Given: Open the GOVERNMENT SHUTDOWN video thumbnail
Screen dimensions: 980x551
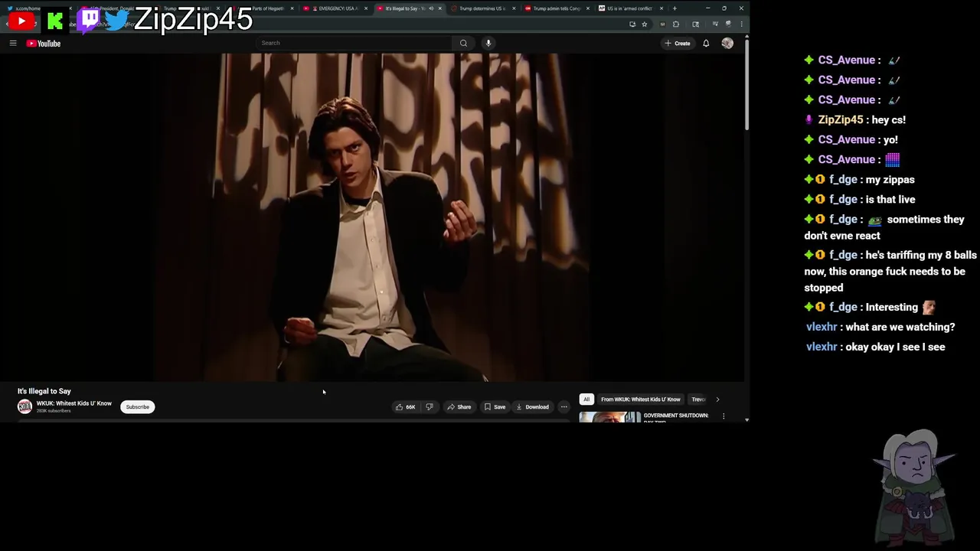Looking at the screenshot, I should click(x=610, y=416).
